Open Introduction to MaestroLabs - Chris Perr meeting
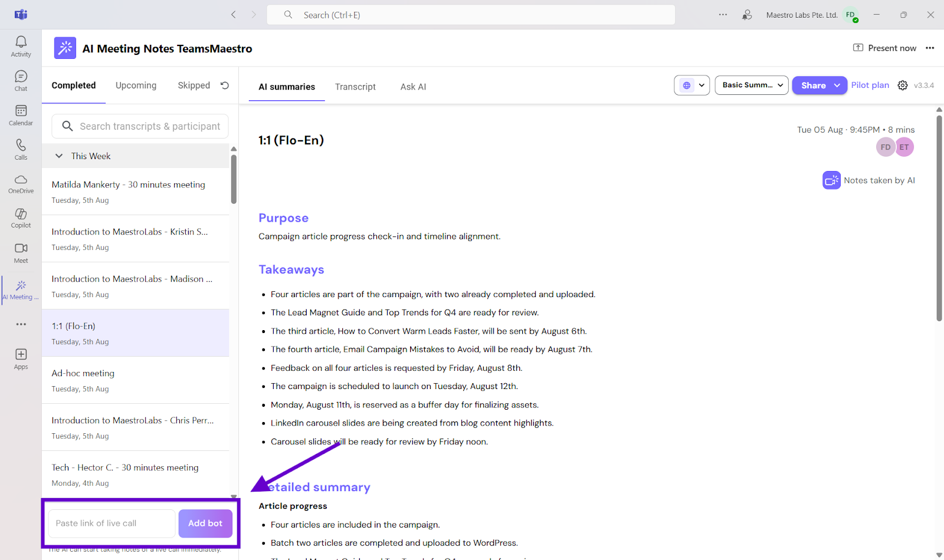The image size is (944, 560). [136, 427]
